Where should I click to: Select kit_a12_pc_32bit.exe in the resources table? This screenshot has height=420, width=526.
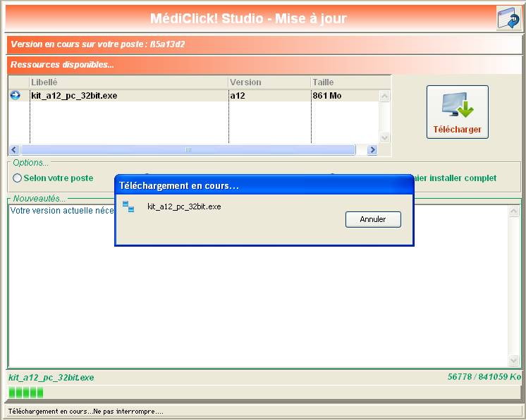pos(74,96)
